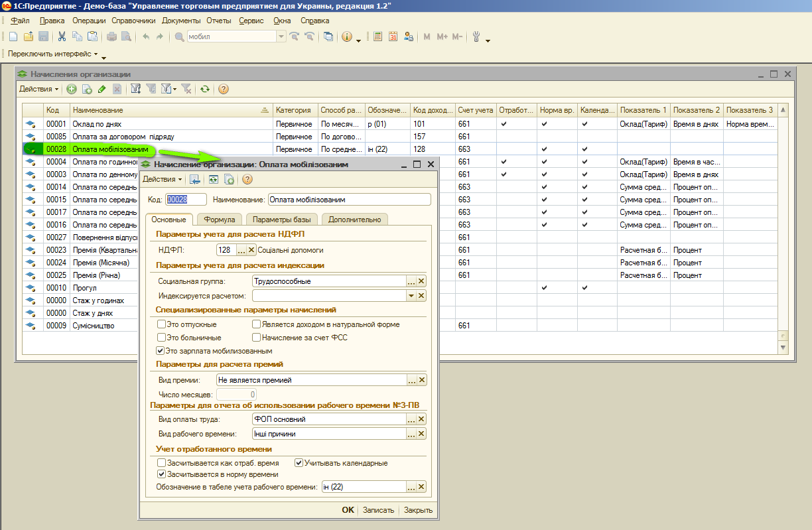
Task: Click the help question icon in dialog toolbar
Action: [x=247, y=179]
